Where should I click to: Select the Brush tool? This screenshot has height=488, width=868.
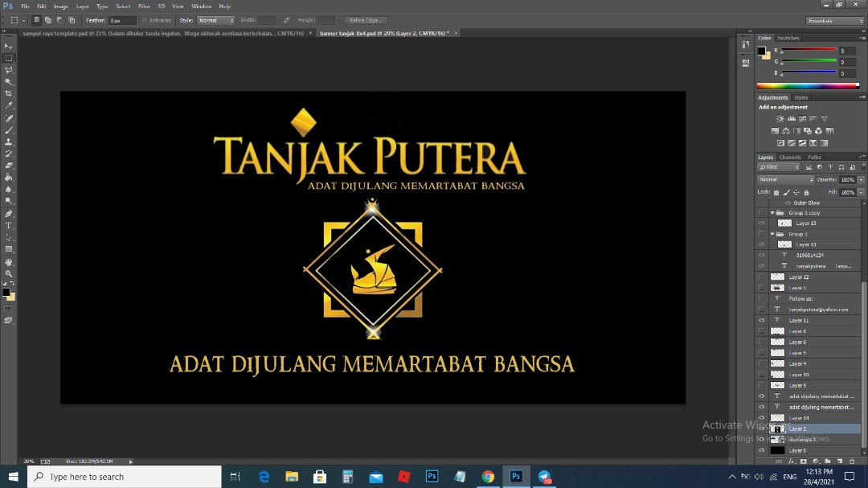pyautogui.click(x=8, y=130)
